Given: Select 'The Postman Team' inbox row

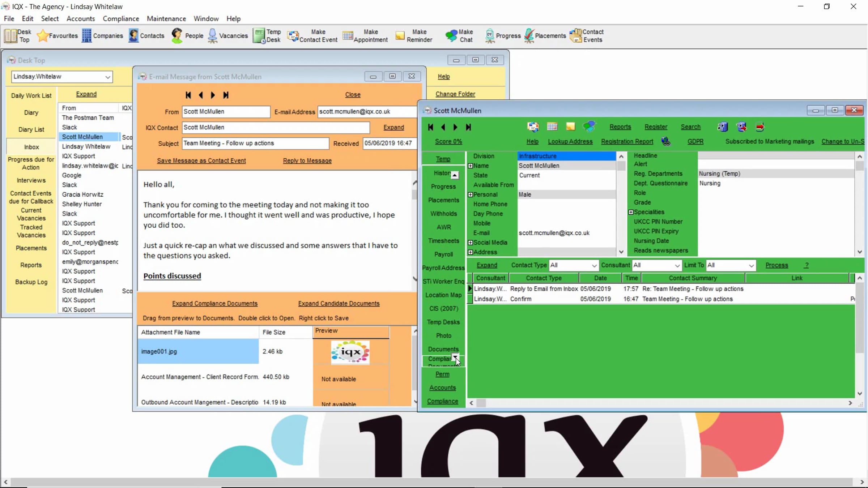Looking at the screenshot, I should (x=89, y=118).
